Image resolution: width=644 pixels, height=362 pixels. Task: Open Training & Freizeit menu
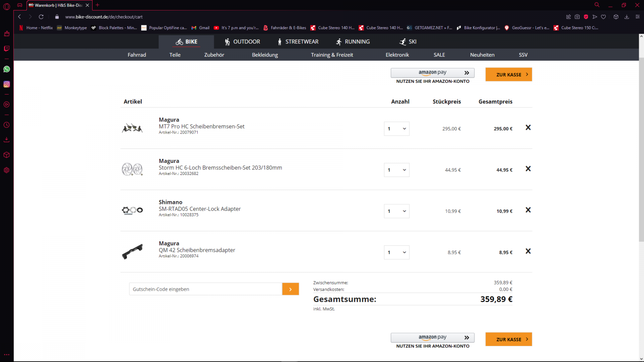pos(332,55)
